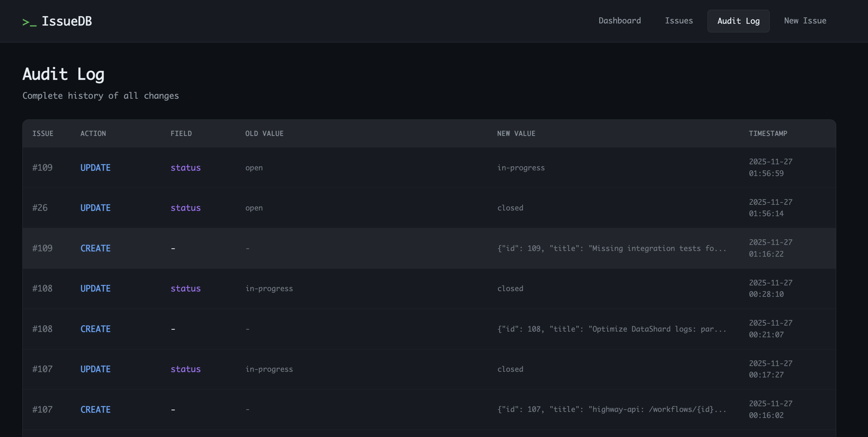Click the ACTION column header

tap(93, 134)
